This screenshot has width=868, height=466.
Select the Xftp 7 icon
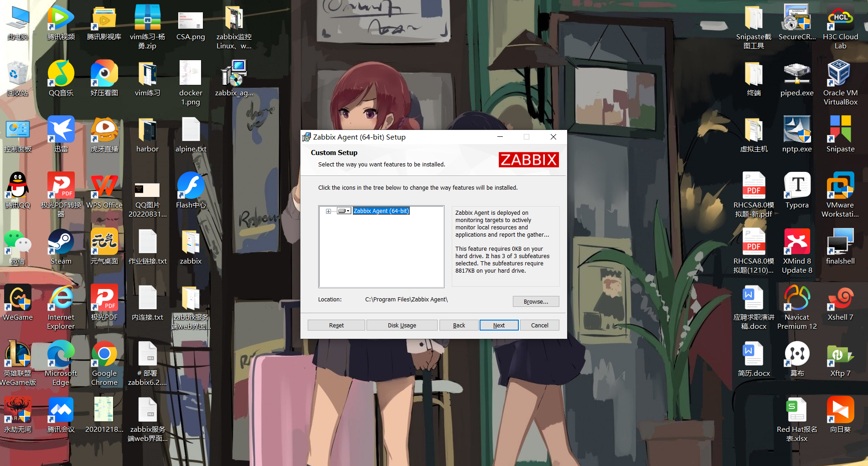[x=840, y=359]
